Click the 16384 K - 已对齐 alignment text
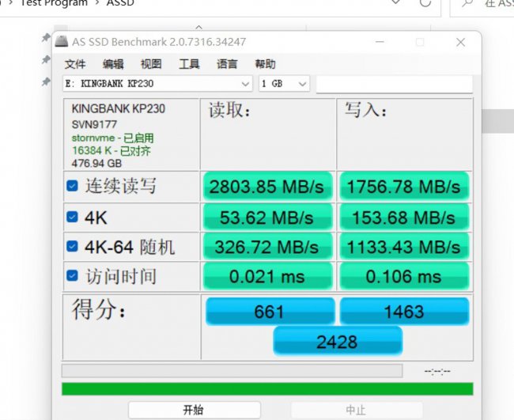Viewport: 514px width, 420px height. click(x=111, y=151)
